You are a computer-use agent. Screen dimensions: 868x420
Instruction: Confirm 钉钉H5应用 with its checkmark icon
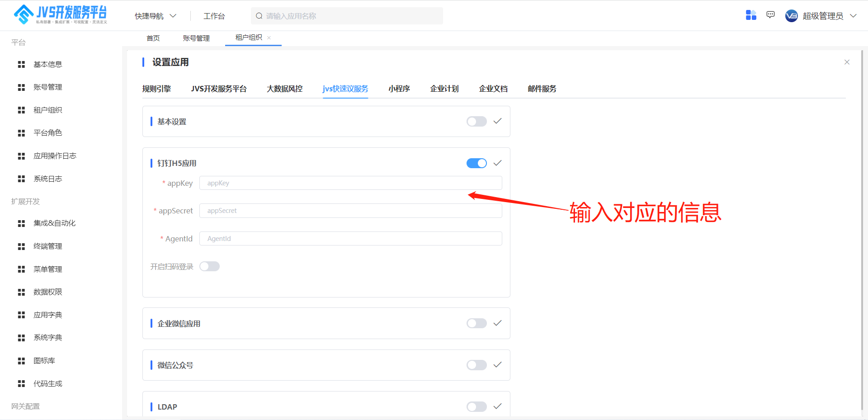tap(497, 163)
